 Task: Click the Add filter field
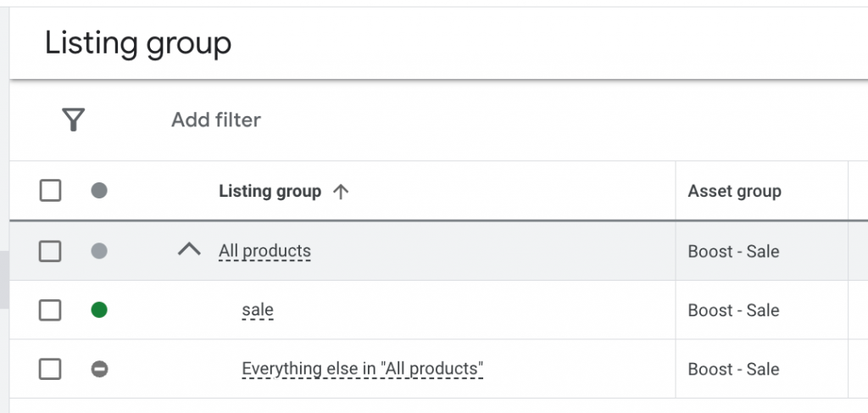(216, 120)
